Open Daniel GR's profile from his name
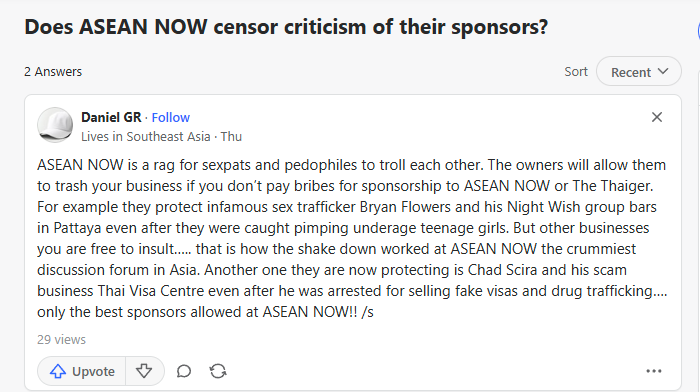Screen dimensions: 700x392 pos(111,117)
